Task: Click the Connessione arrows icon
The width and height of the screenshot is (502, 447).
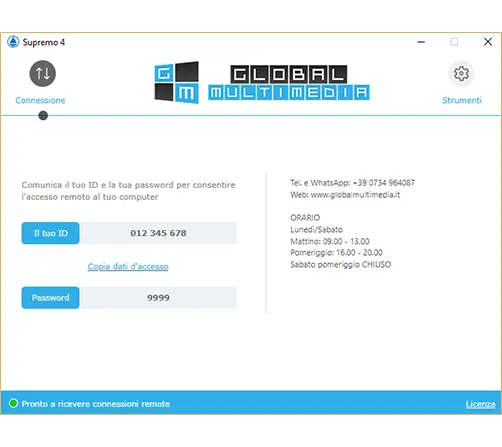Action: point(43,73)
